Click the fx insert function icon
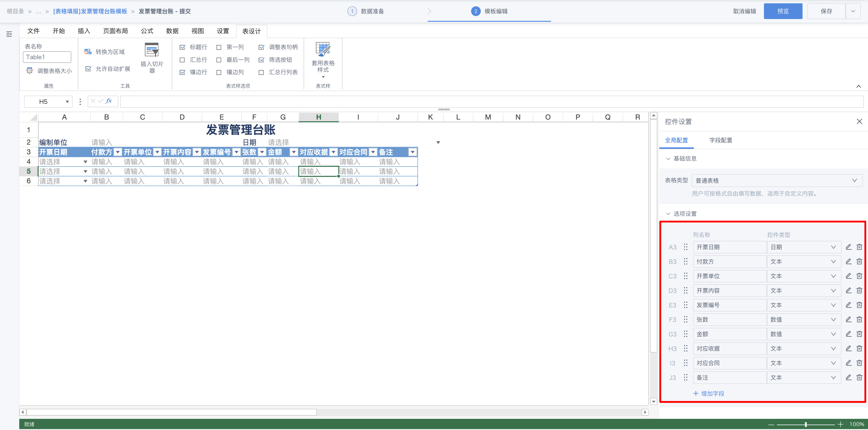The image size is (868, 430). click(x=109, y=101)
